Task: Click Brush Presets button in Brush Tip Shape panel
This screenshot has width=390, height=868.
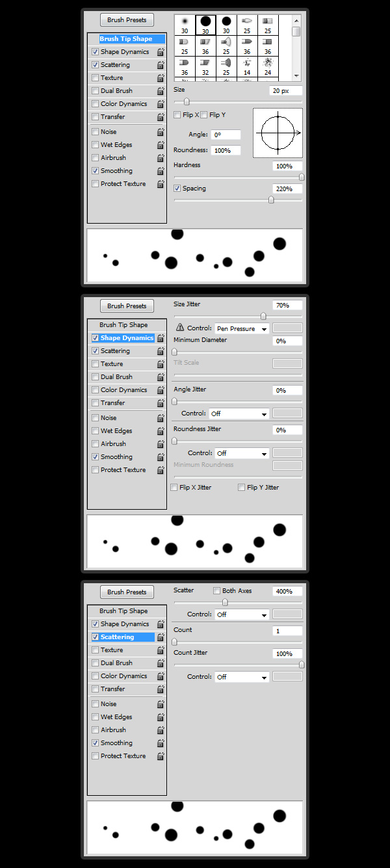Action: 127,20
